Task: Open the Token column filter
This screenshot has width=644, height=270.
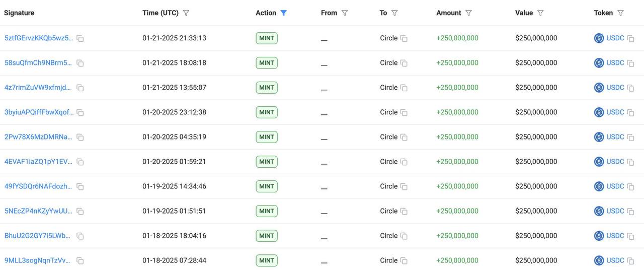Action: (x=620, y=13)
